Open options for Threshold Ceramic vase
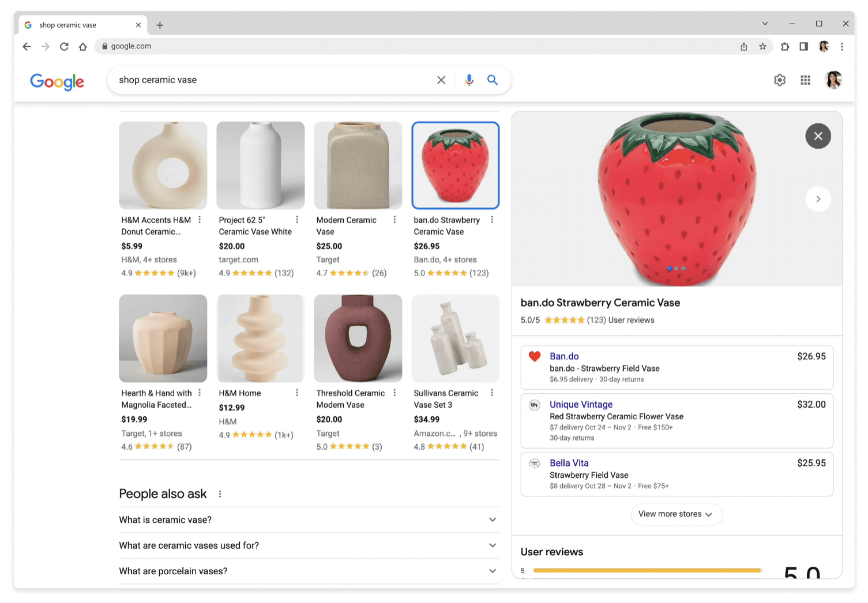Image resolution: width=868 pixels, height=603 pixels. coord(394,393)
